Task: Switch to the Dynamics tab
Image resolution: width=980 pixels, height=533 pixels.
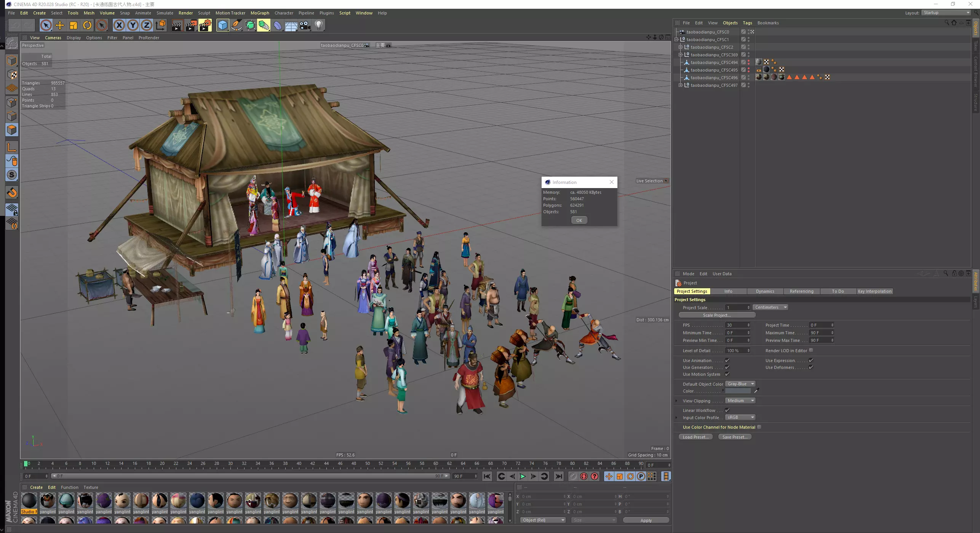Action: (x=765, y=292)
